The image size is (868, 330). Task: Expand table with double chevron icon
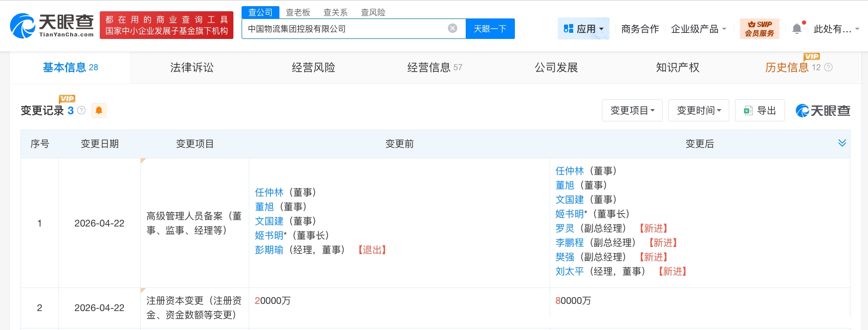click(x=842, y=143)
